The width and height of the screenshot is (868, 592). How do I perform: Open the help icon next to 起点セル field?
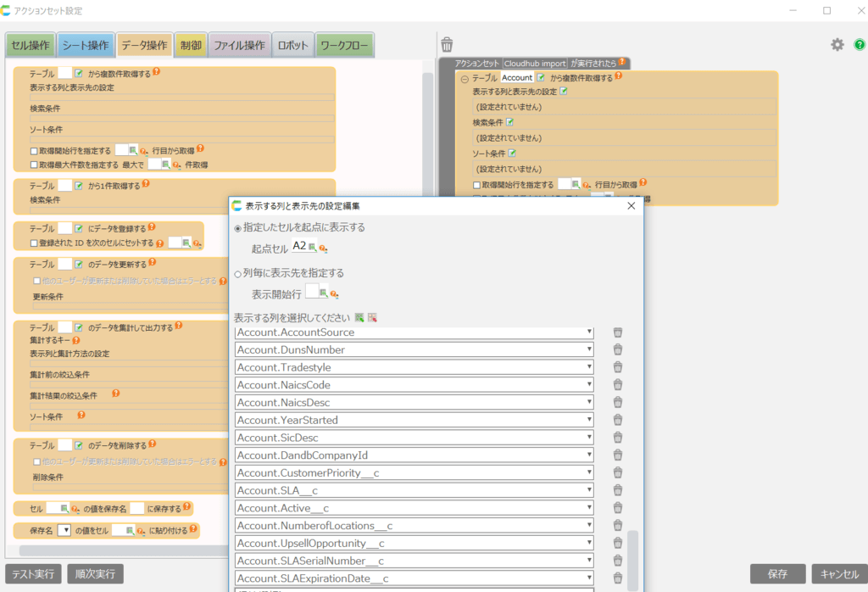pyautogui.click(x=323, y=249)
